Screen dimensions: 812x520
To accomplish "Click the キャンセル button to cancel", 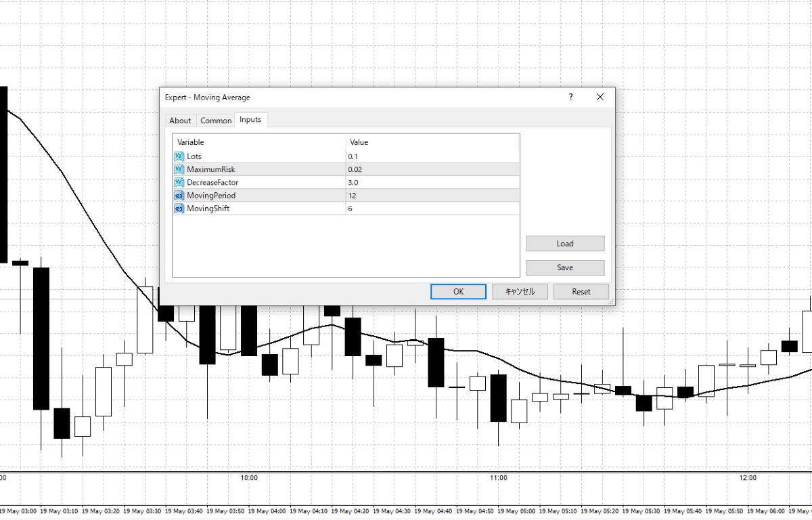I will [520, 291].
